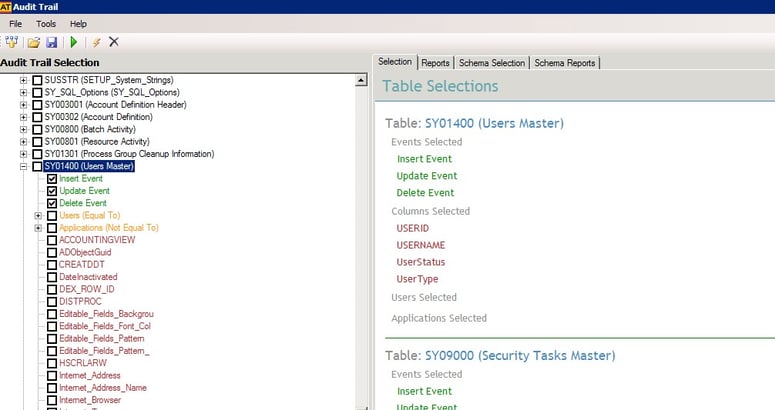Check the SY_SQL_Options checkbox
The width and height of the screenshot is (775, 410).
(x=37, y=92)
